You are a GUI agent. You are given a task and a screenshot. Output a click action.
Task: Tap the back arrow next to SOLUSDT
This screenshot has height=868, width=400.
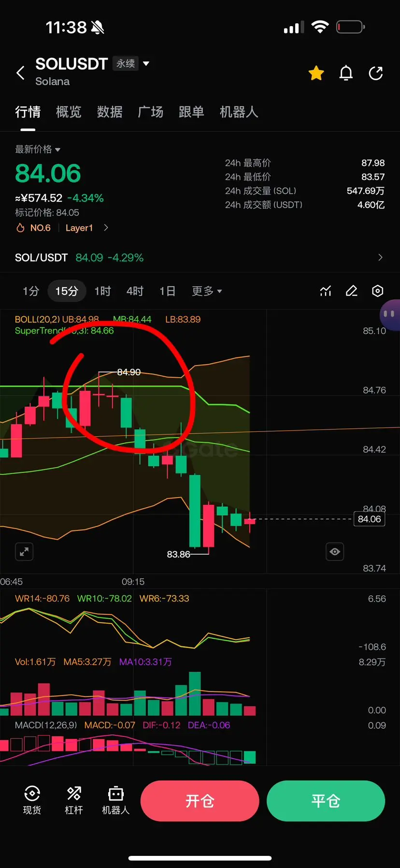point(20,73)
